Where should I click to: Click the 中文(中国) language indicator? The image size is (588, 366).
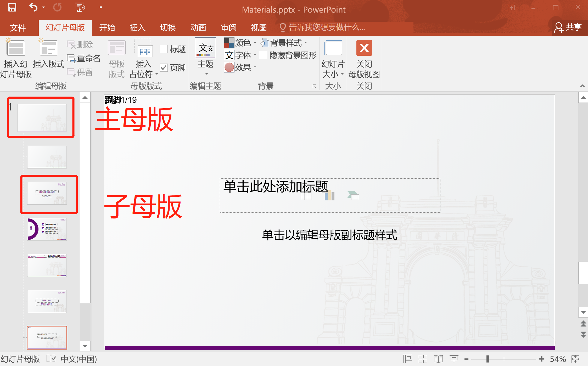(79, 359)
